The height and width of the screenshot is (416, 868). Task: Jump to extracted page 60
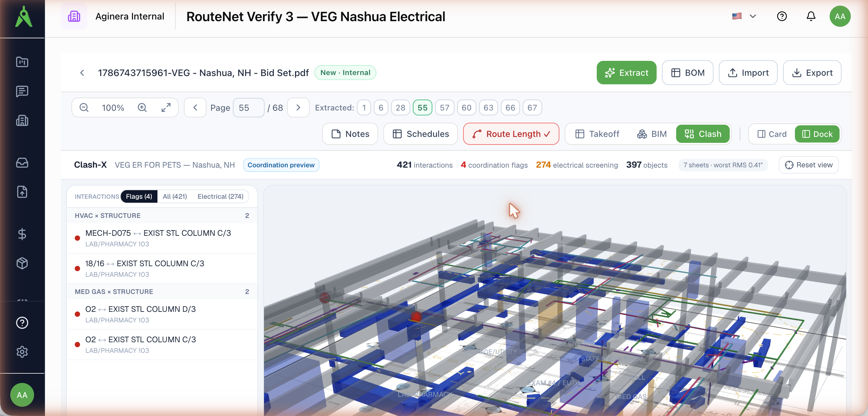click(466, 107)
